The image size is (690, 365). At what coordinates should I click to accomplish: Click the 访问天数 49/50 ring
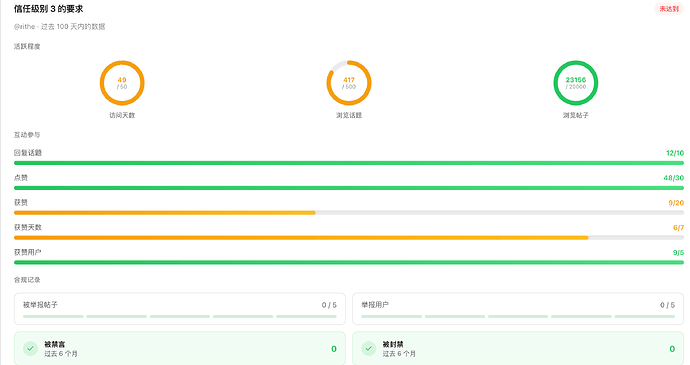coord(122,83)
